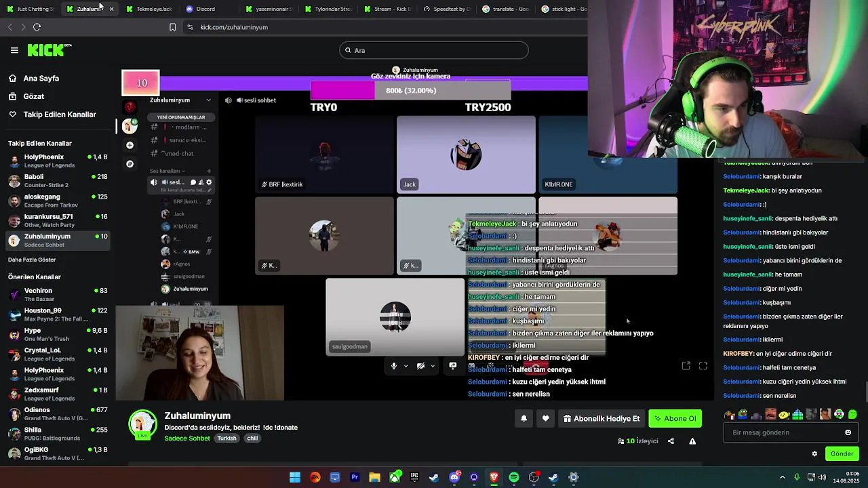Share the stream via share icon
Viewport: 868px width, 488px height.
[x=671, y=441]
